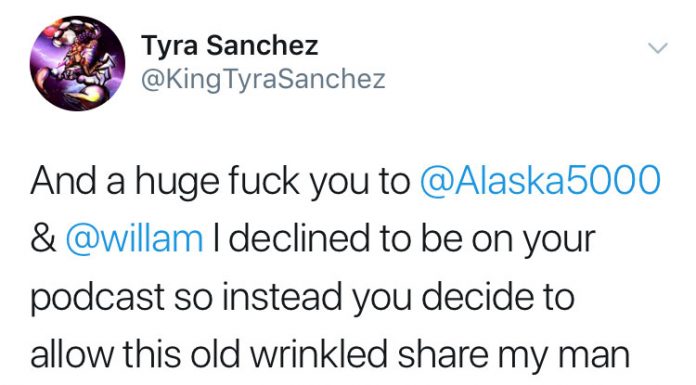
Task: Open the tweet options chevron menu
Action: [x=658, y=48]
